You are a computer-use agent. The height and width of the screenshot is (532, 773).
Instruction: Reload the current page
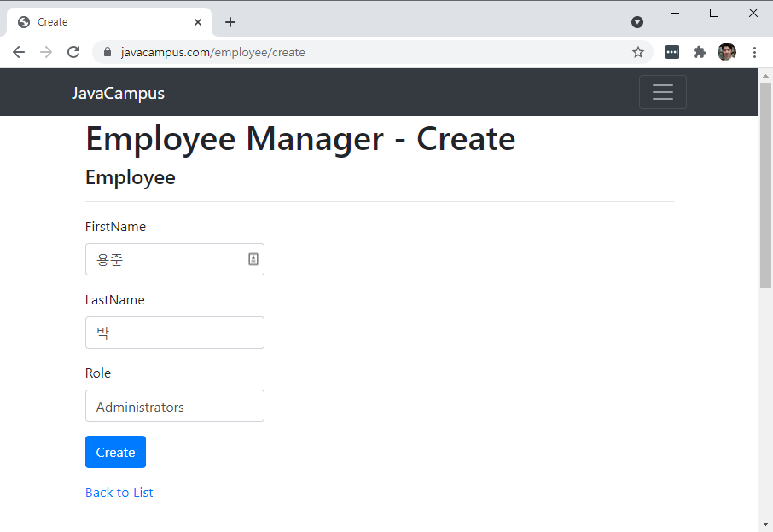73,52
